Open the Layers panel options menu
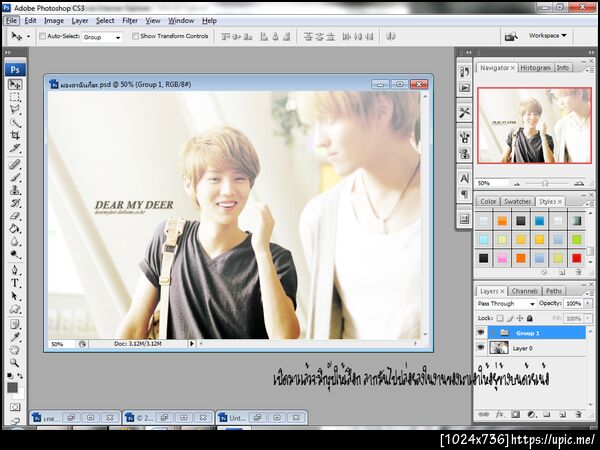Viewport: 600px width, 450px height. coord(590,293)
